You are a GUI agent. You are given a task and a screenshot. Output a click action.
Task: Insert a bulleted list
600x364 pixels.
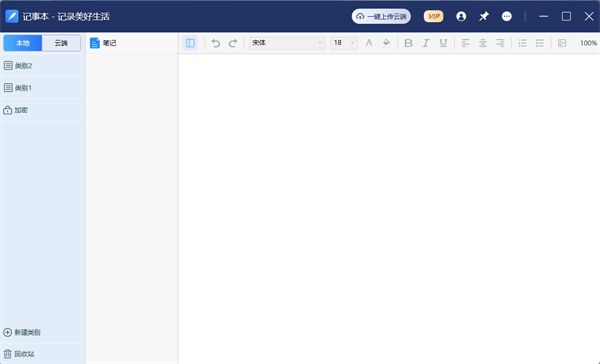coord(540,43)
